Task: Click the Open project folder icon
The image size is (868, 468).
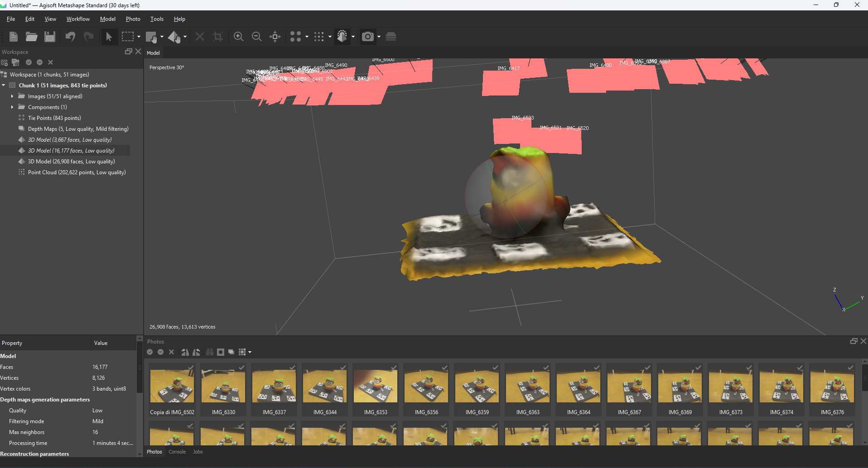Action: click(31, 37)
